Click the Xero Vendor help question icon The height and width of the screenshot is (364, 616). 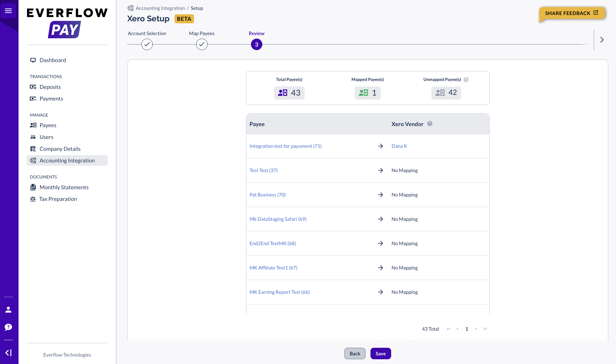tap(430, 124)
